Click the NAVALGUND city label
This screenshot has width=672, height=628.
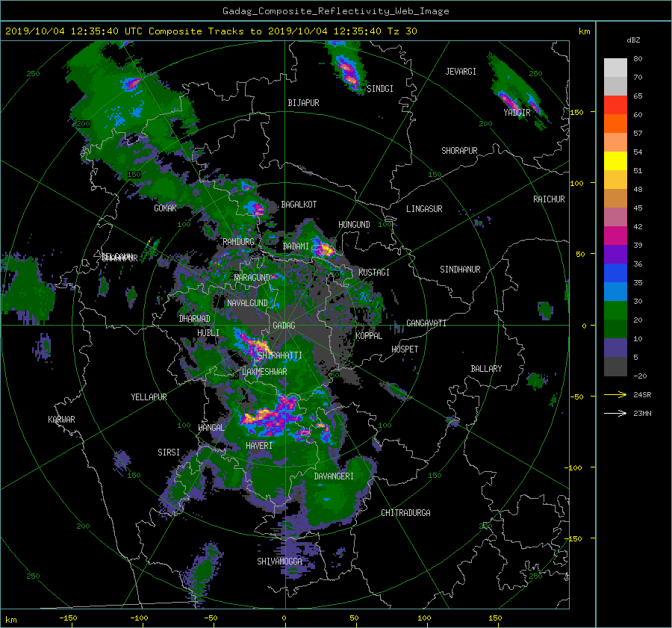(247, 303)
